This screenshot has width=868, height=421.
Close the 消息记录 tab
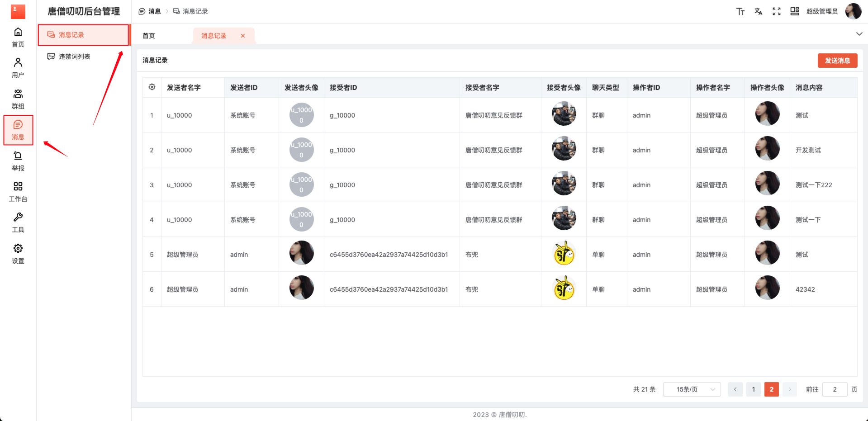243,36
